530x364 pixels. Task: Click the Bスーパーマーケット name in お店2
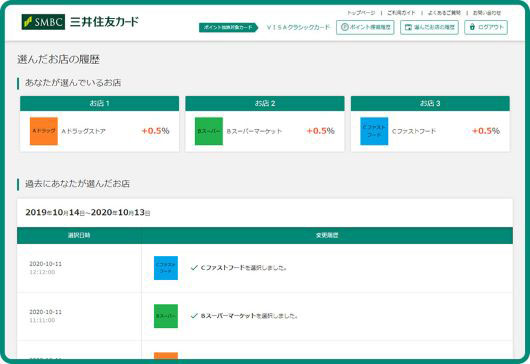click(x=254, y=131)
